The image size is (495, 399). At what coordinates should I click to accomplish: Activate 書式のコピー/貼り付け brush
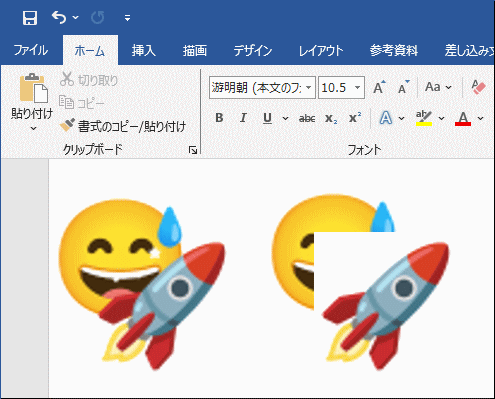[x=123, y=126]
